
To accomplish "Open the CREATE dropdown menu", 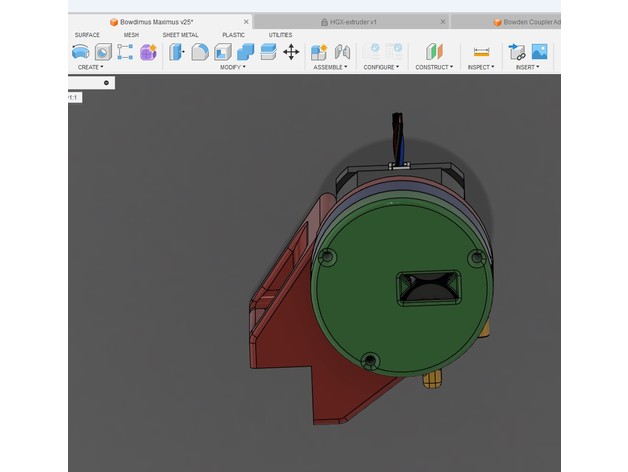I will click(x=90, y=67).
